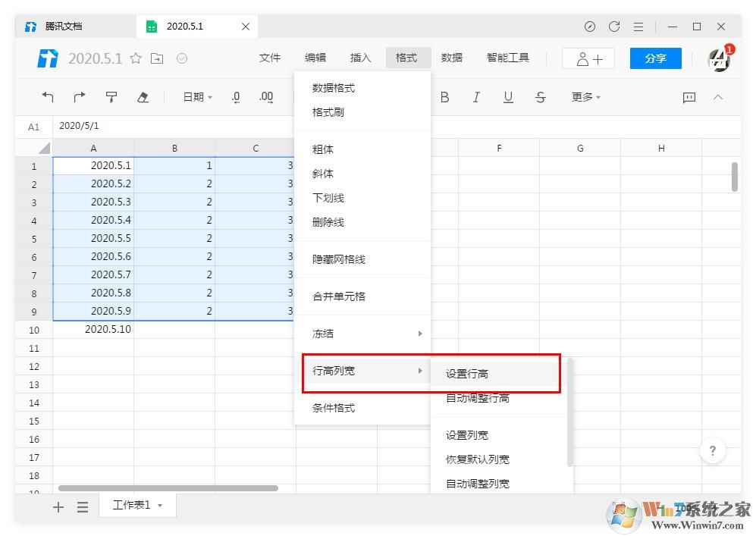Image resolution: width=756 pixels, height=536 pixels.
Task: Click the increase decimal places icon
Action: (x=265, y=97)
